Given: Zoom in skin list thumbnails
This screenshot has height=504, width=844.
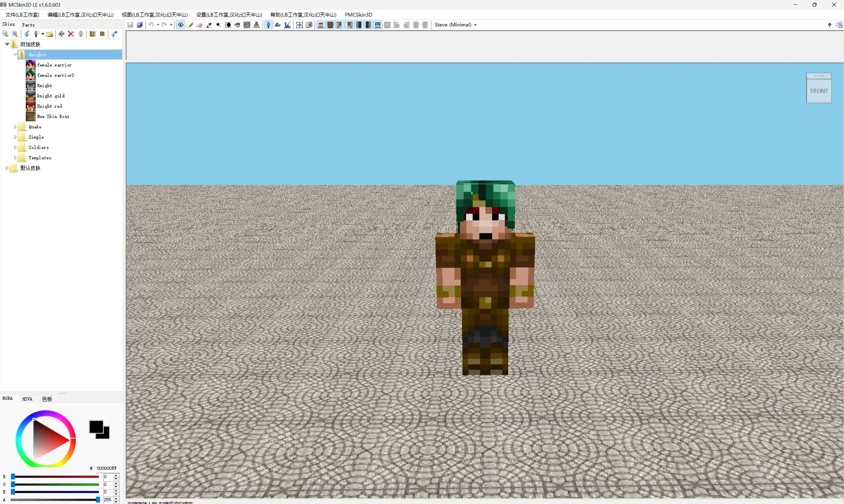Looking at the screenshot, I should coord(15,34).
